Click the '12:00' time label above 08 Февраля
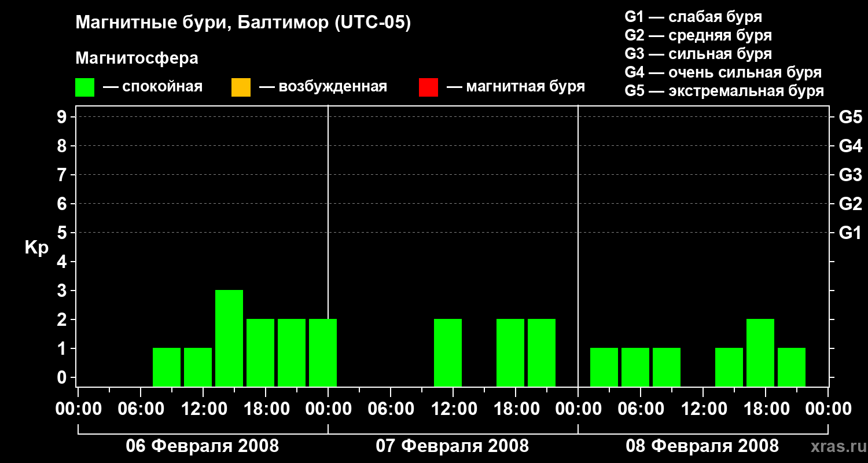 pyautogui.click(x=704, y=409)
